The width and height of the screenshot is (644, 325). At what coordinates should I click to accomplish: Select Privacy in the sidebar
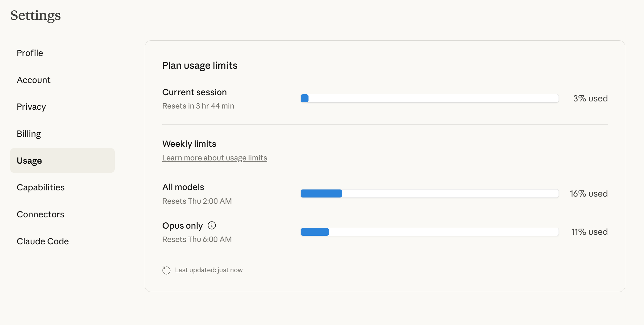pos(31,107)
